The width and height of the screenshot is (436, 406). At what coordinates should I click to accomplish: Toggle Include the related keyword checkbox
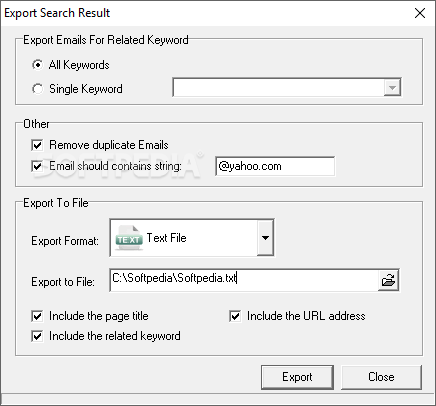tap(37, 336)
